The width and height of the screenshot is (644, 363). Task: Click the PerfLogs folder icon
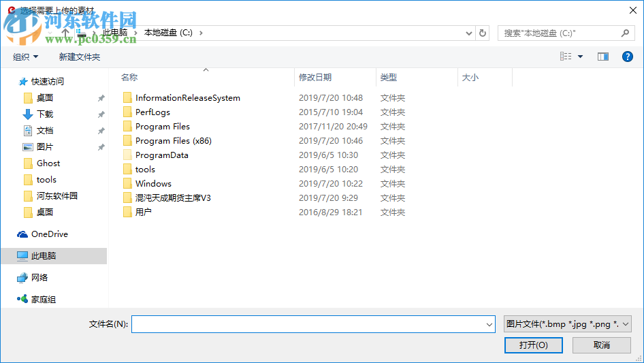[x=128, y=112]
